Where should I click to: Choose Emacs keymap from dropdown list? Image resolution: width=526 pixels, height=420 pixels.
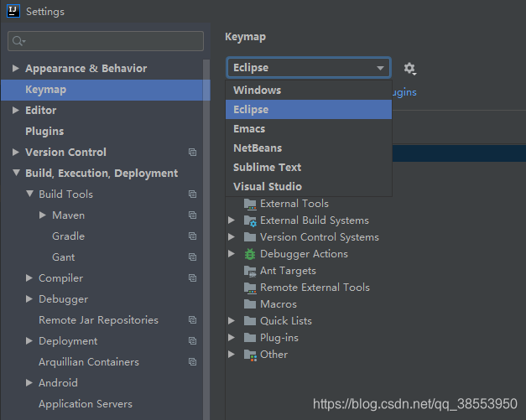click(x=308, y=129)
